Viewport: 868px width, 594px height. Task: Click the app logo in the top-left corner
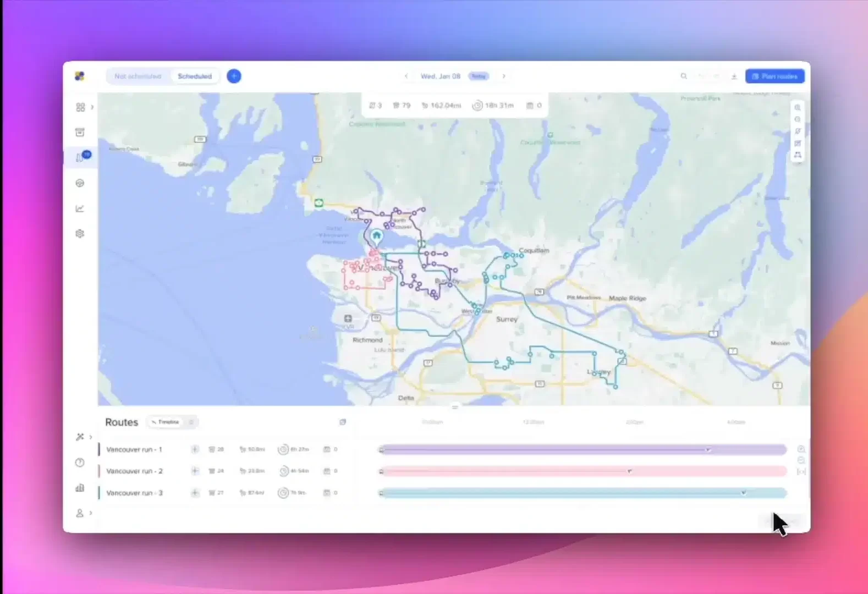[80, 76]
